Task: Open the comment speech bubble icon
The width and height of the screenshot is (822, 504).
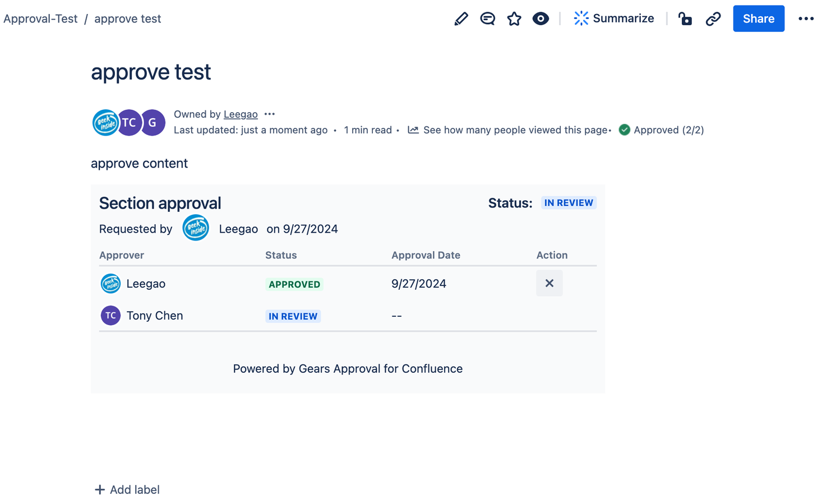Action: [x=487, y=19]
